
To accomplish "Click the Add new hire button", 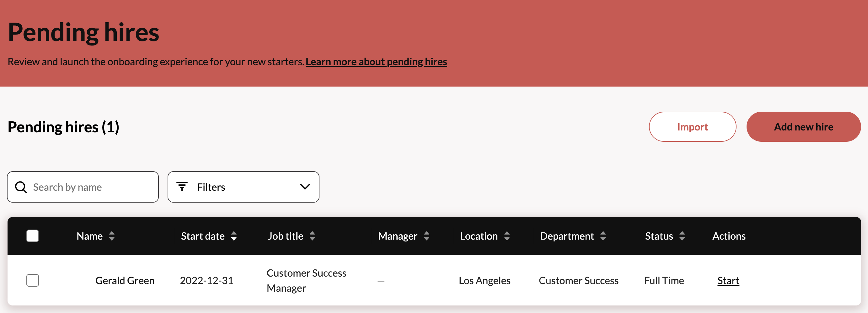I will [x=803, y=127].
